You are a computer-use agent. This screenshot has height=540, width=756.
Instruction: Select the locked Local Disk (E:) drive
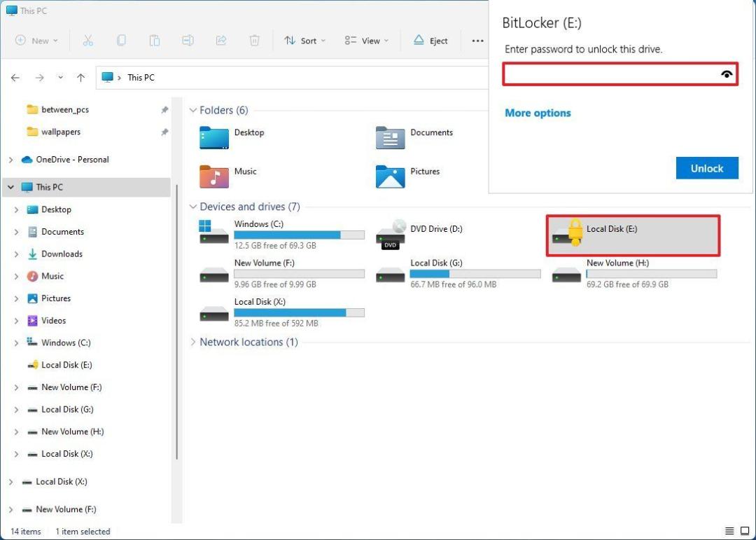pos(633,235)
